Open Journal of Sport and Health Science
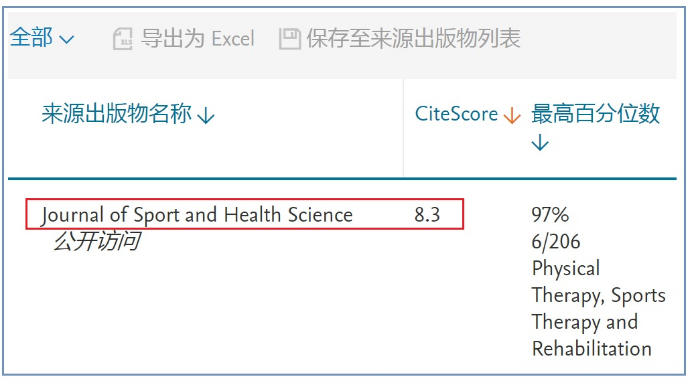This screenshot has height=384, width=693. pos(197,215)
